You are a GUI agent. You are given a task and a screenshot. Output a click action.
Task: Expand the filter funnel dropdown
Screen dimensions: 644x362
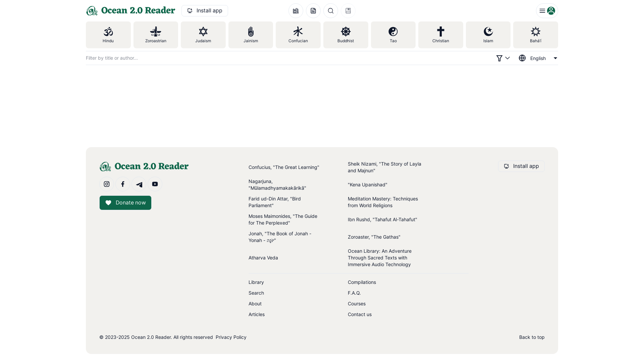coord(503,58)
